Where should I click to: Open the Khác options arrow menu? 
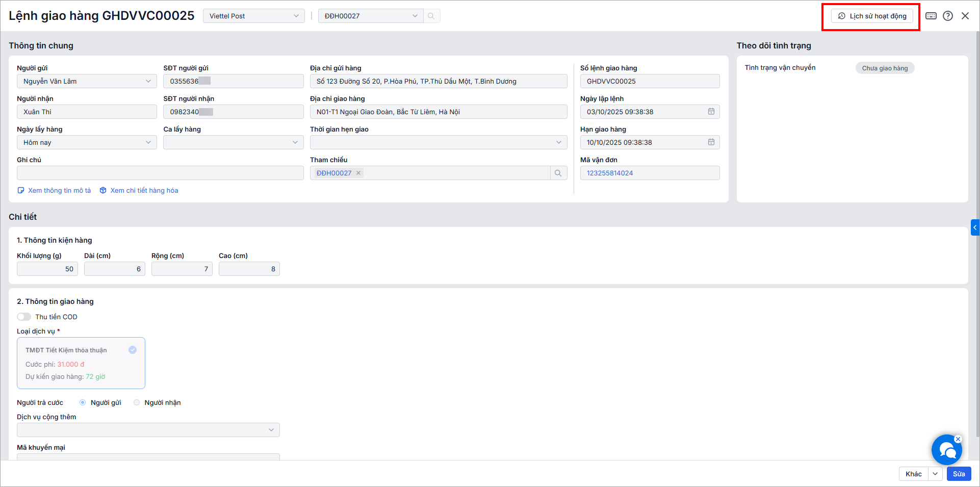coord(935,474)
